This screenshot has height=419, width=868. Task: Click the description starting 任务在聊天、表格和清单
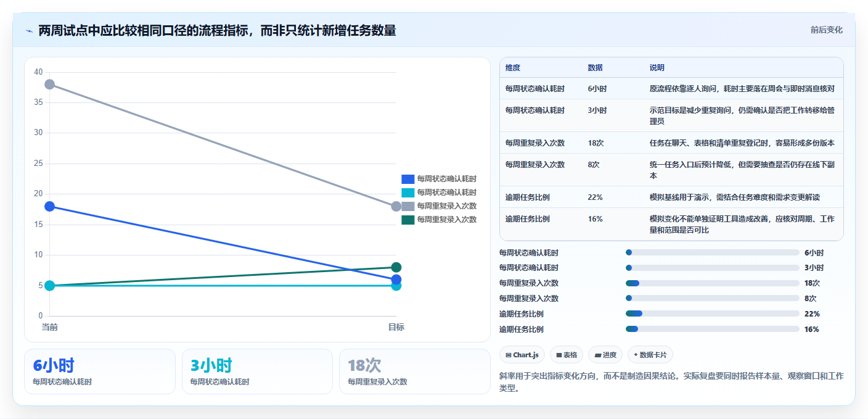click(x=742, y=143)
